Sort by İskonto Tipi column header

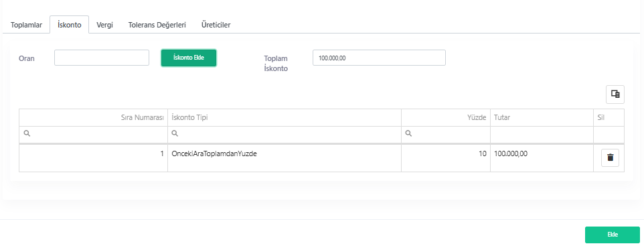click(x=285, y=117)
